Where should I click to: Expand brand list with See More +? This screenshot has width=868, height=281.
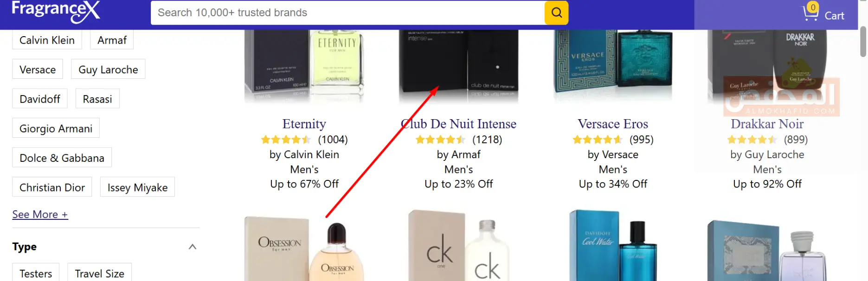click(40, 214)
